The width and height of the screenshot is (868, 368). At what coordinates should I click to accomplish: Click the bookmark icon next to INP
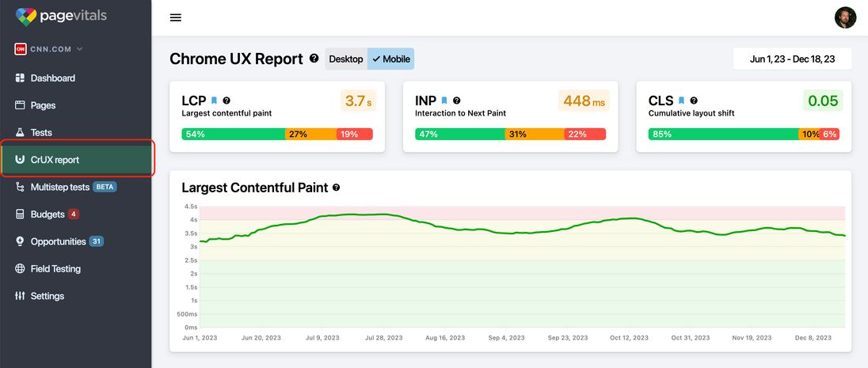[x=444, y=101]
